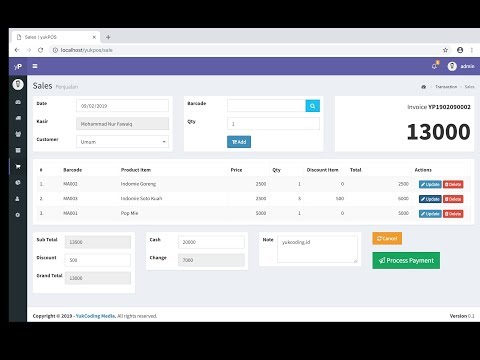Bookmark this page with the star
Screen dimensions: 480x360
click(445, 50)
